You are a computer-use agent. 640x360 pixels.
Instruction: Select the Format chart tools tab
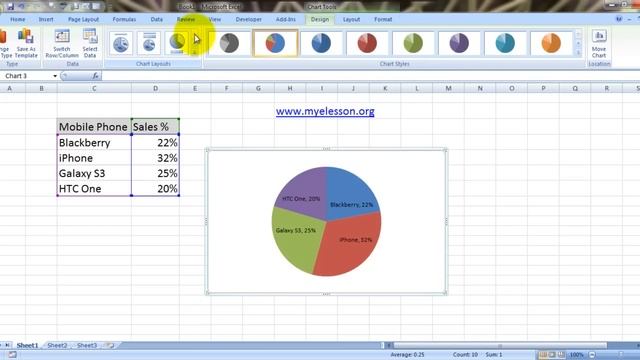coord(383,19)
